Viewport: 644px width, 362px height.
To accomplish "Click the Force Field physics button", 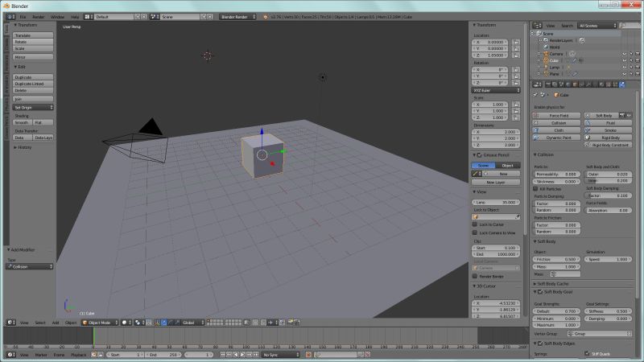I will 556,116.
